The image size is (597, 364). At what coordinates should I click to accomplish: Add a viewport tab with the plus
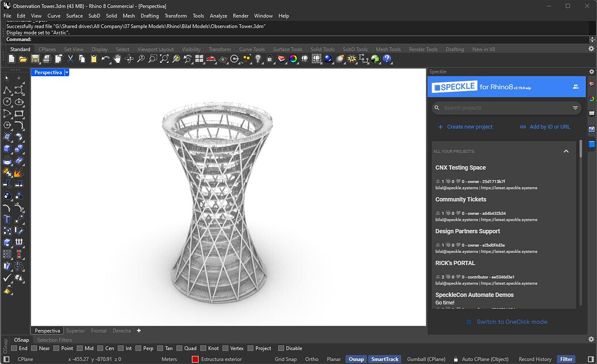[139, 331]
